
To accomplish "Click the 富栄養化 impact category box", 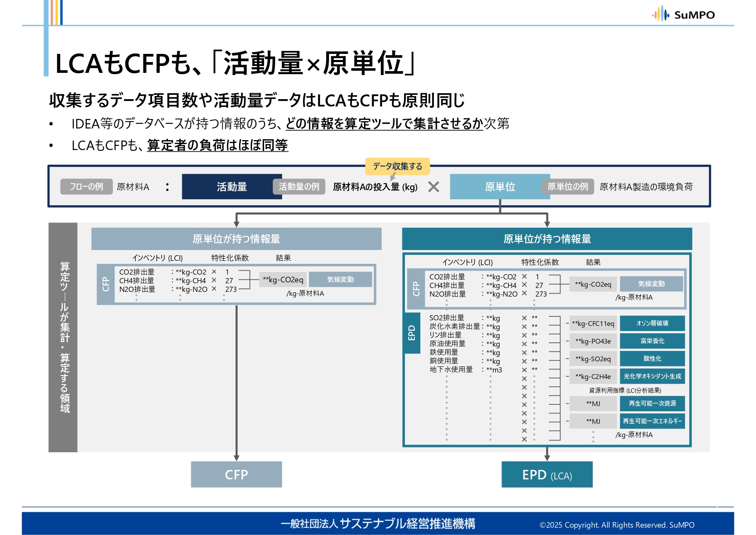I will (652, 341).
